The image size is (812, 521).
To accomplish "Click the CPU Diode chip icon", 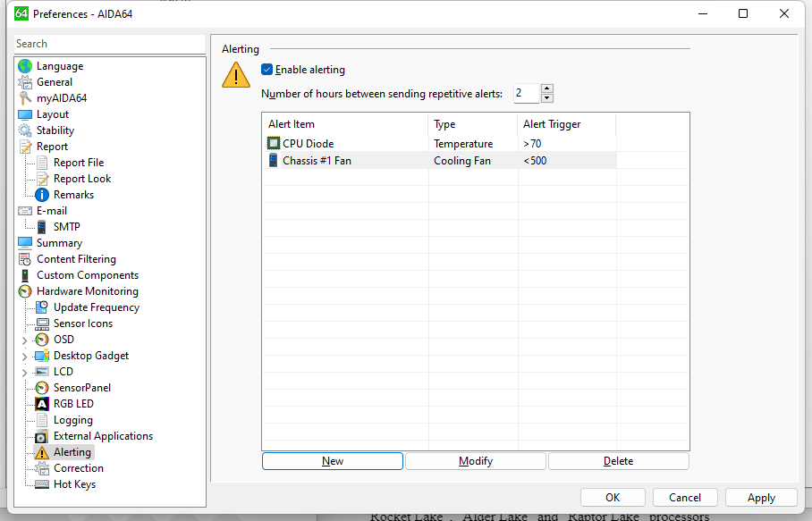I will [274, 144].
